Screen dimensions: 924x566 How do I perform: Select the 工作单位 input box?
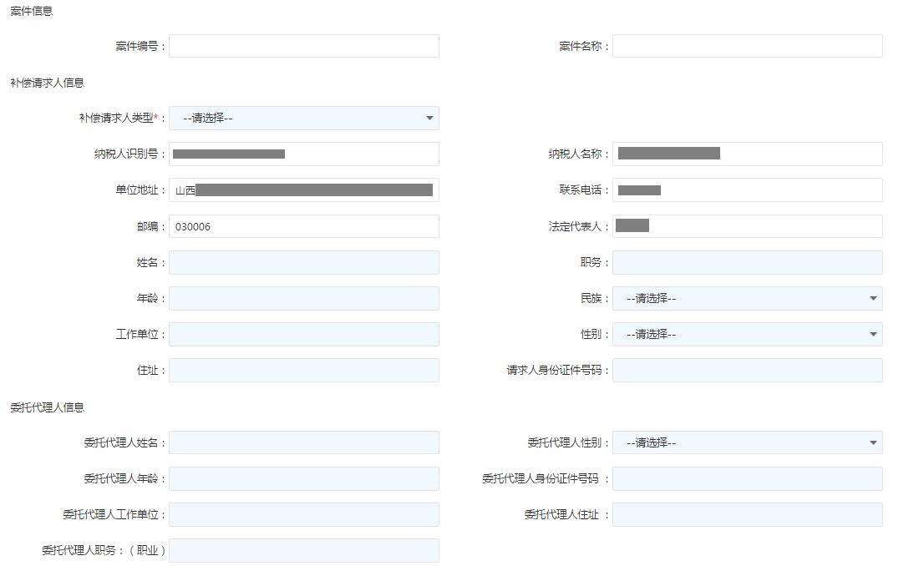pyautogui.click(x=303, y=334)
